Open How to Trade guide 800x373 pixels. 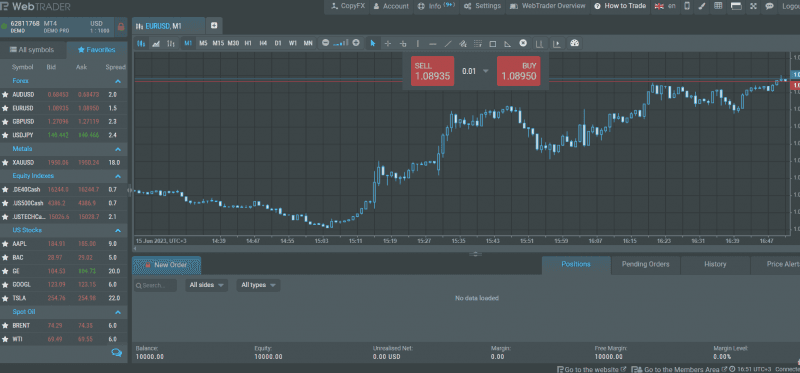(x=620, y=6)
